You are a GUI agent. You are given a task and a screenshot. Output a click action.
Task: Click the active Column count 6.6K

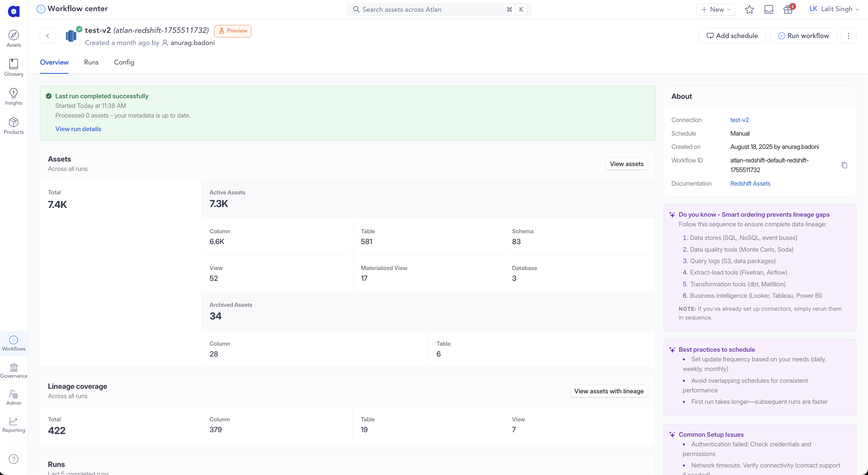coord(217,242)
